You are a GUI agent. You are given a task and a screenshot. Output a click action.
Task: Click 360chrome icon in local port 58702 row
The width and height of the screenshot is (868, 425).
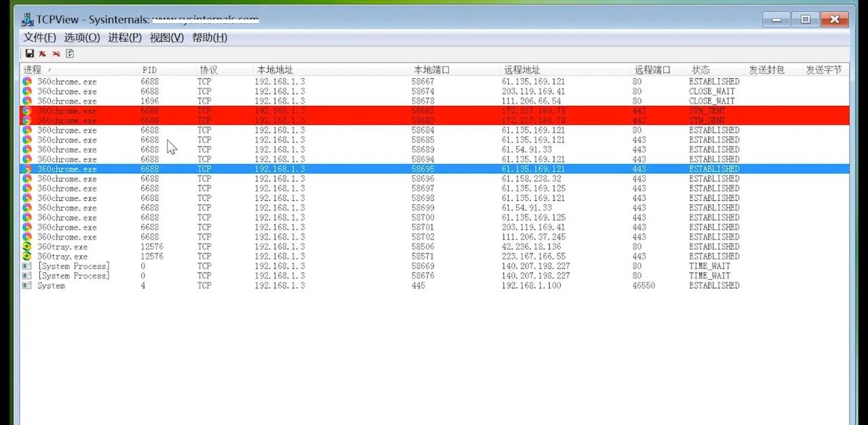(27, 237)
